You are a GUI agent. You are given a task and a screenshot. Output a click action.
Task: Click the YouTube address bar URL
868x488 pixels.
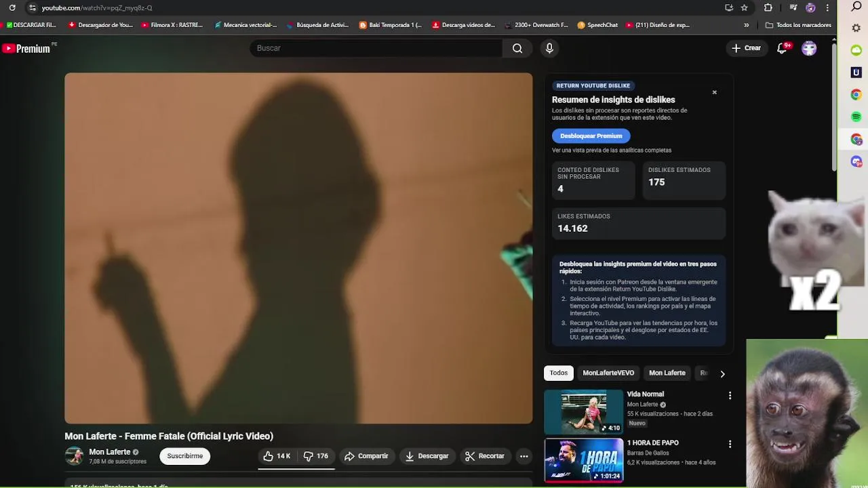point(97,7)
